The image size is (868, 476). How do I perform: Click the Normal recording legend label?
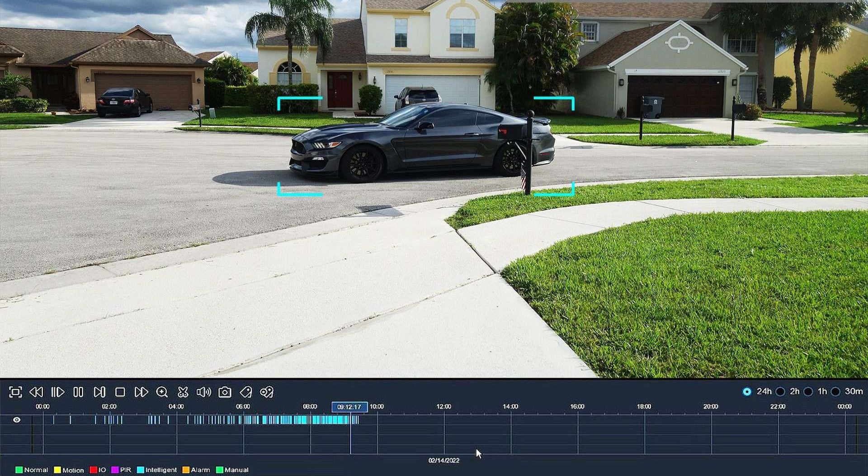pos(36,470)
